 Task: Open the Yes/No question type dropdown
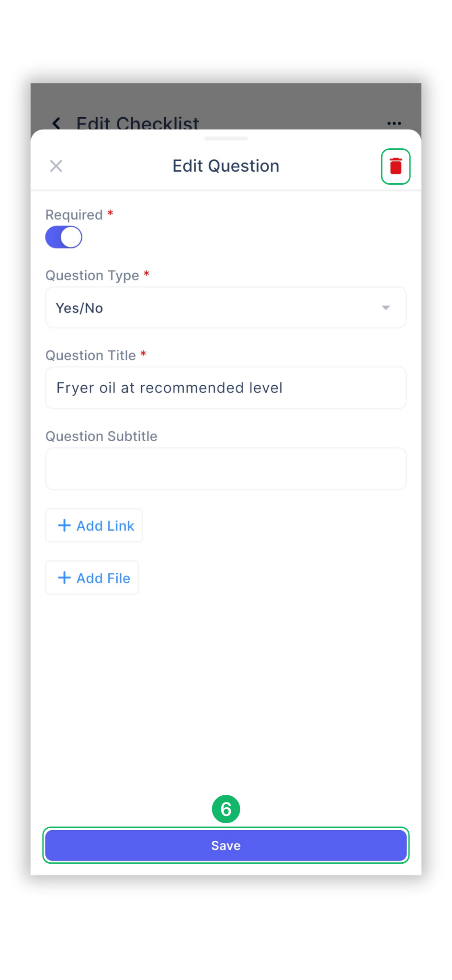(226, 308)
